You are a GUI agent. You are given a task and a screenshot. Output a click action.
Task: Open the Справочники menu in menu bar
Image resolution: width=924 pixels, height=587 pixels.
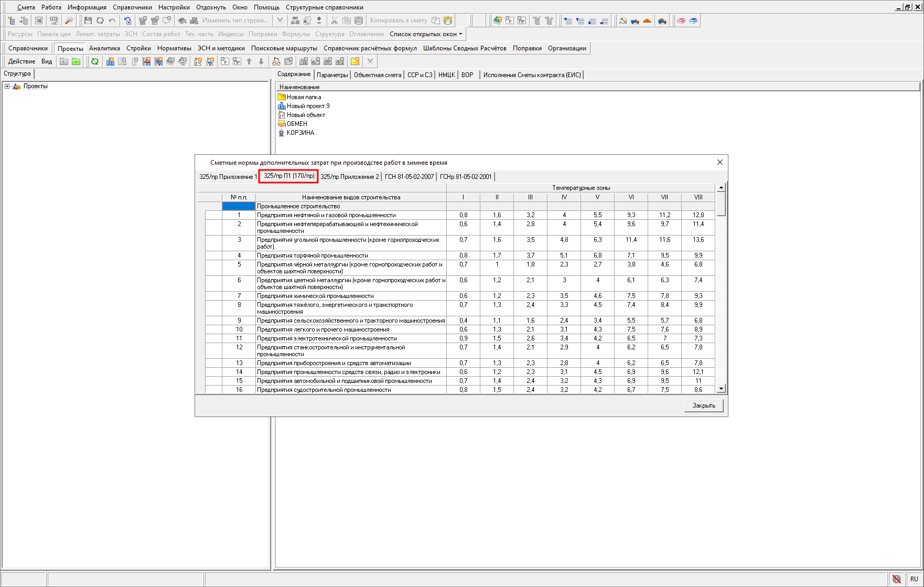[x=132, y=7]
